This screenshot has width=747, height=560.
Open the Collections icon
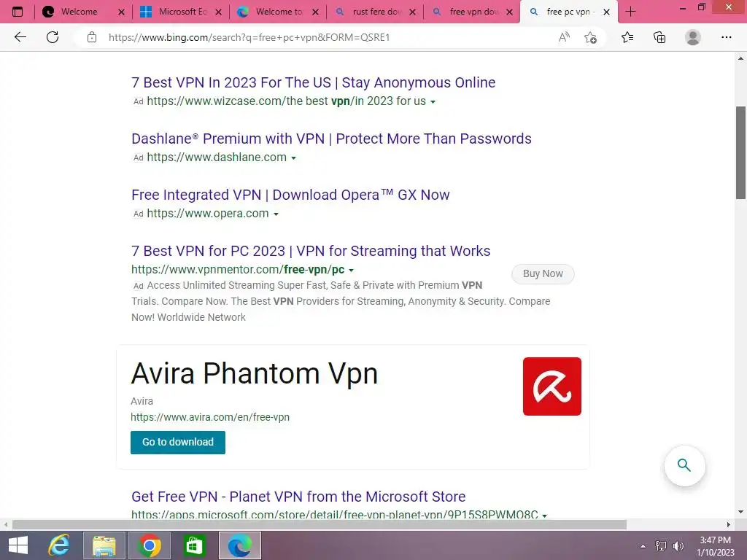(659, 37)
